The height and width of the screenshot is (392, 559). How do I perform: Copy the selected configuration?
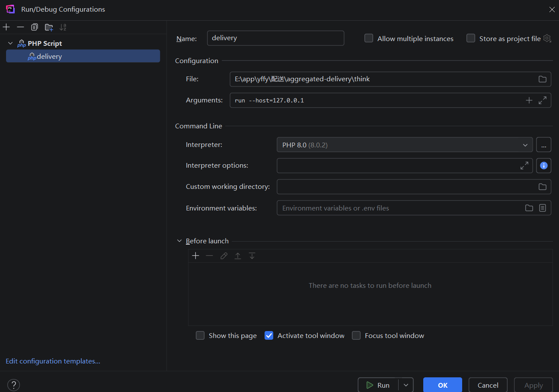coord(35,27)
